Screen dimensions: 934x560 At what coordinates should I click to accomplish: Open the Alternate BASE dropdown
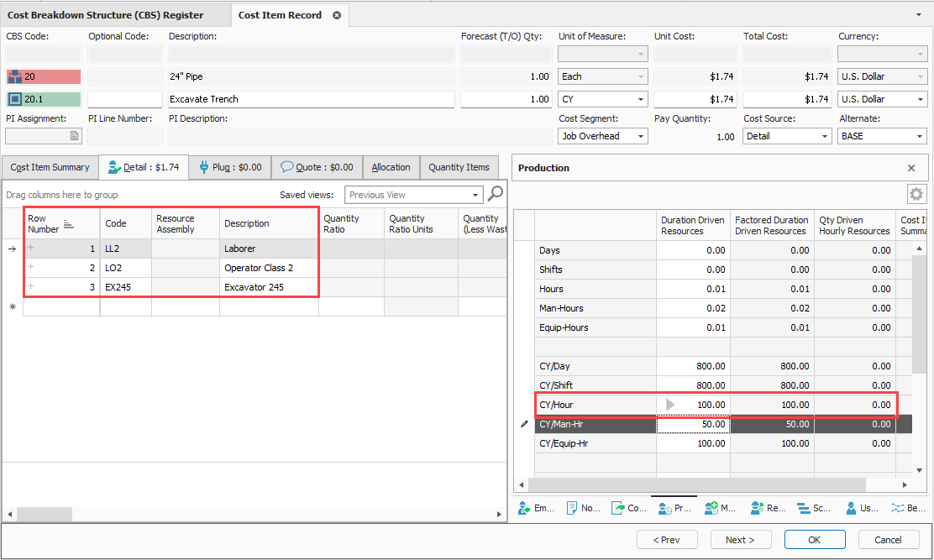tap(920, 136)
